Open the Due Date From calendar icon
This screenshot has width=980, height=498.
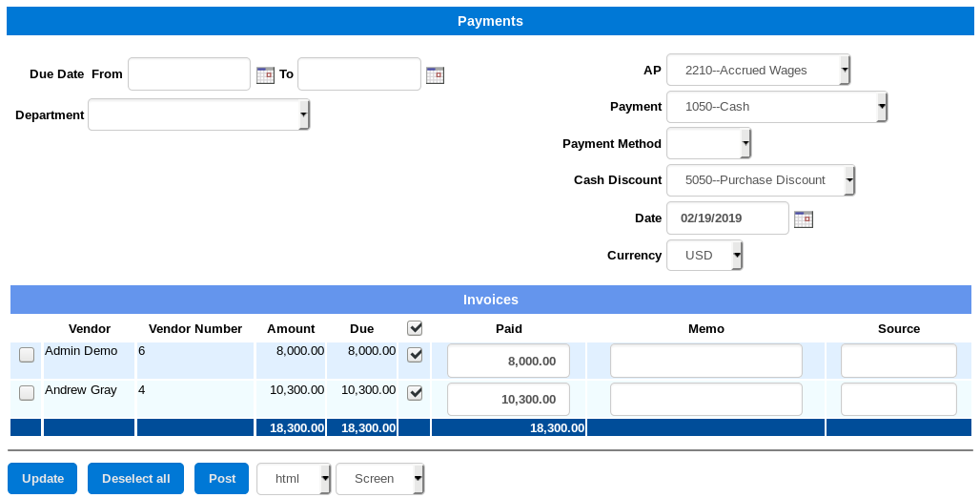pos(265,75)
